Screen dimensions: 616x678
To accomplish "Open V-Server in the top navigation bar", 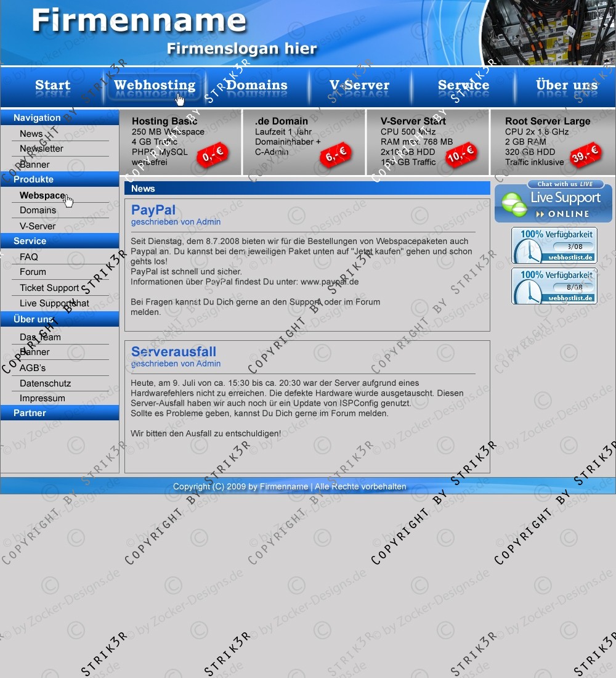I will coord(359,86).
